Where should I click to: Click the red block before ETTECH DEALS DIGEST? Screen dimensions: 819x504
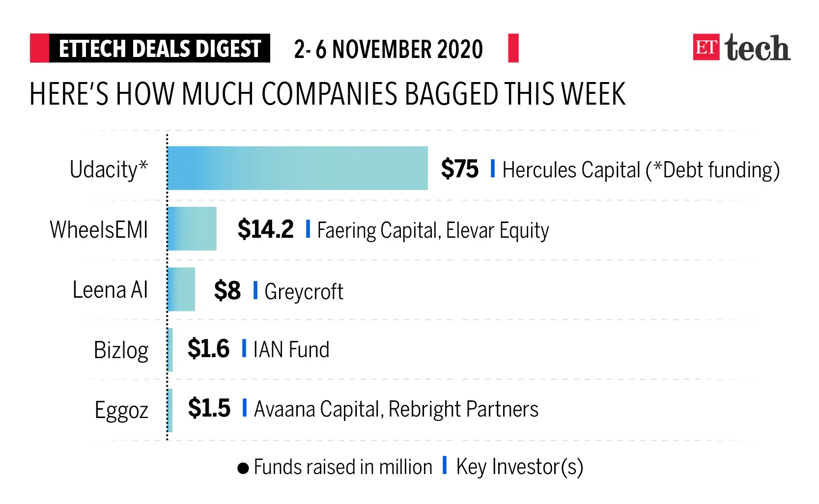[39, 48]
